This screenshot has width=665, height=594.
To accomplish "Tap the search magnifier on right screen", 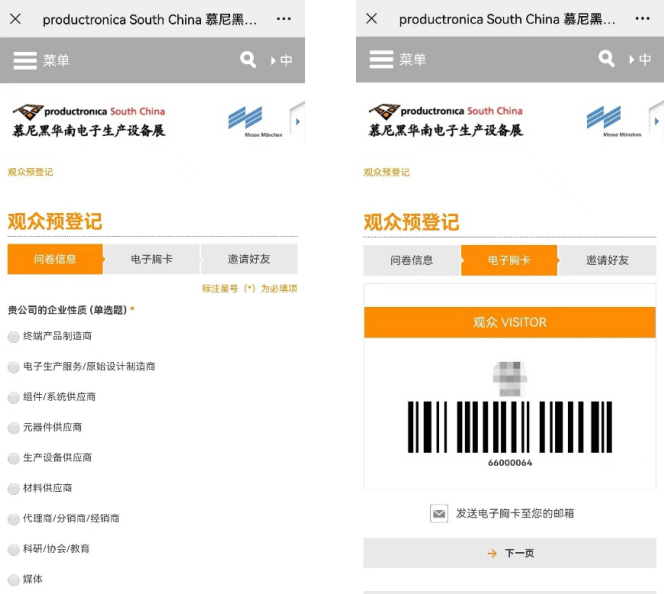I will coord(606,59).
